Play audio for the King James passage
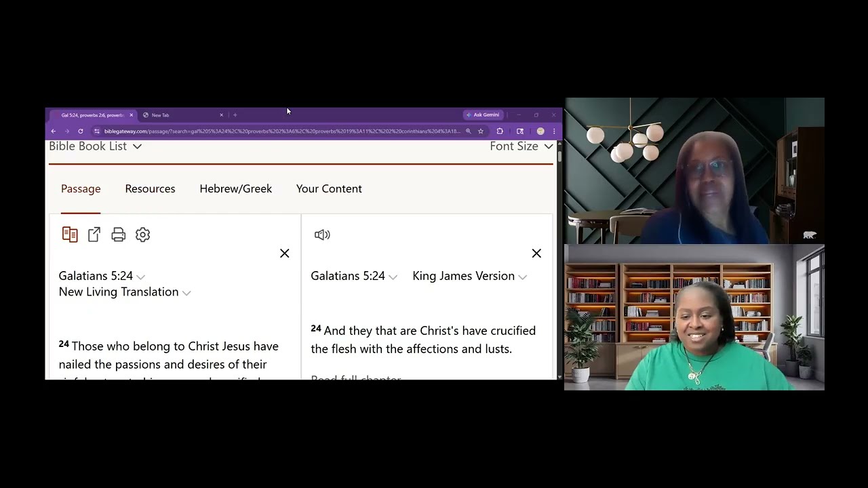868x488 pixels. pos(322,235)
